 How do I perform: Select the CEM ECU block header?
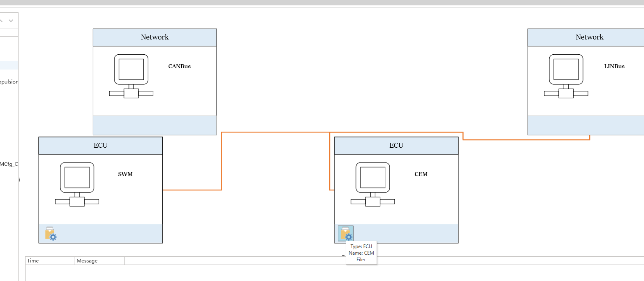tap(396, 146)
